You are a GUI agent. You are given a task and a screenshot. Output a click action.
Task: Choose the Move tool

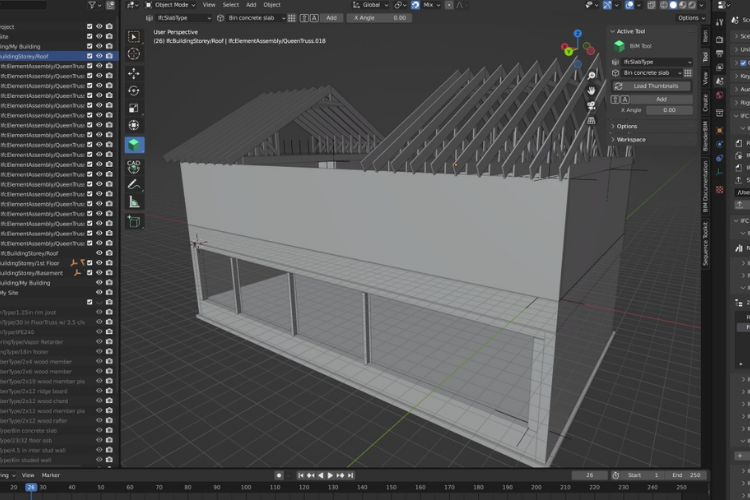(x=134, y=73)
